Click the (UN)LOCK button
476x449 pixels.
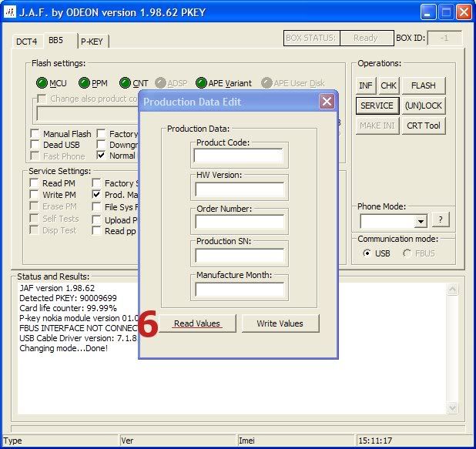[424, 106]
